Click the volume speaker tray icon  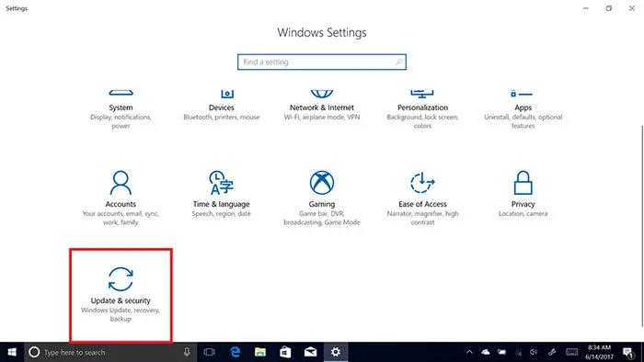pyautogui.click(x=534, y=352)
